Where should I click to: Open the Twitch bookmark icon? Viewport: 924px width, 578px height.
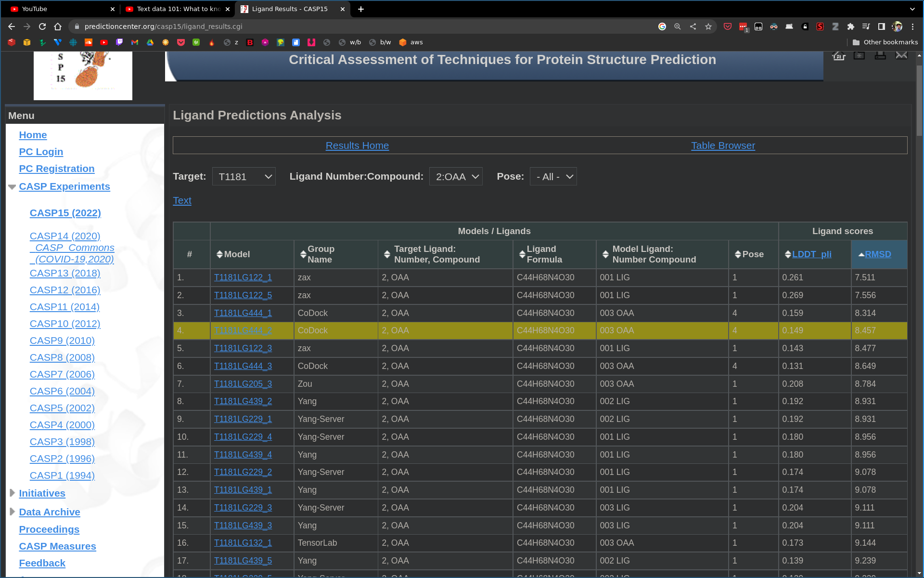pos(119,42)
